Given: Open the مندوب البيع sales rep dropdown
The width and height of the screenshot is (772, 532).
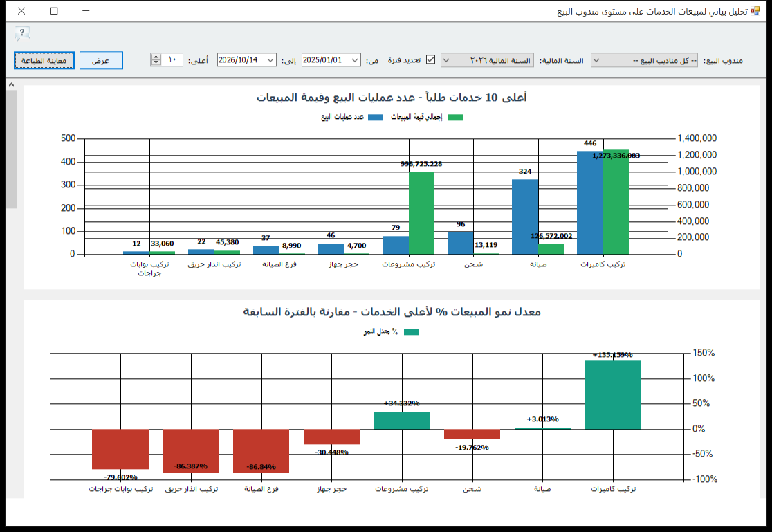Looking at the screenshot, I should 644,60.
